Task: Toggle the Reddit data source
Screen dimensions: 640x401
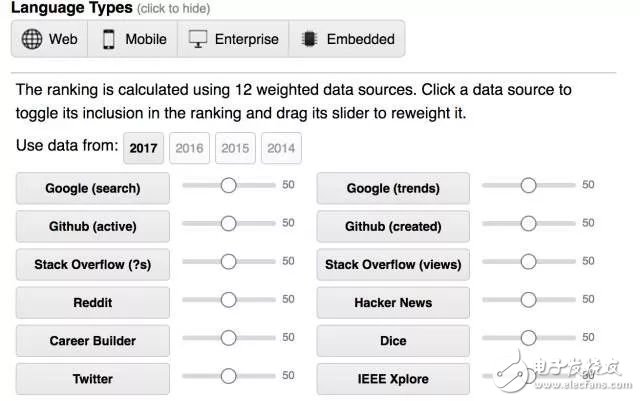Action: (93, 302)
